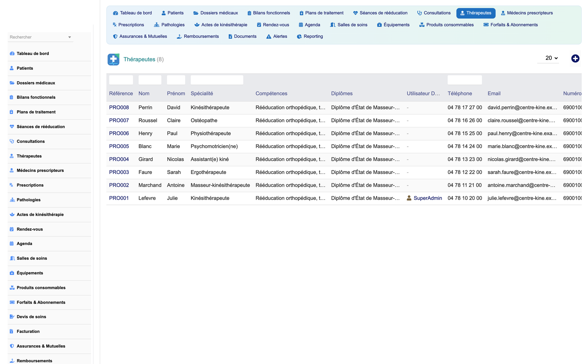Go to the Assurances & Mutuelles top tab
The image size is (588, 364).
click(140, 37)
